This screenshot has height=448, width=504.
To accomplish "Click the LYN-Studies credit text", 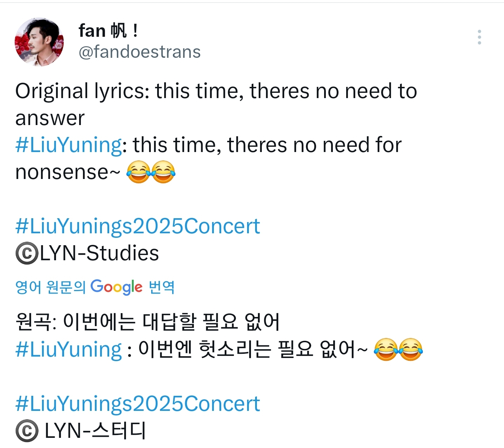I will 99,253.
